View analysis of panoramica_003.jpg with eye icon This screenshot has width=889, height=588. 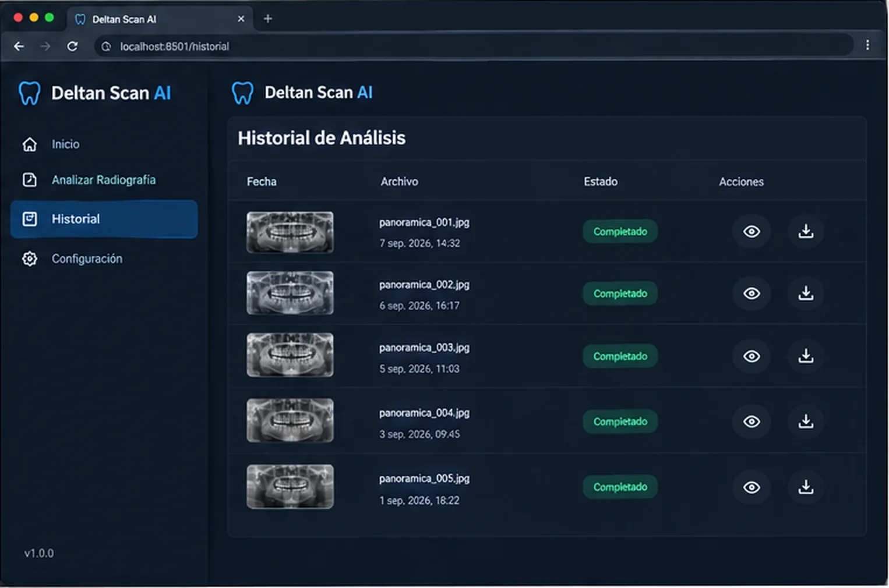752,356
